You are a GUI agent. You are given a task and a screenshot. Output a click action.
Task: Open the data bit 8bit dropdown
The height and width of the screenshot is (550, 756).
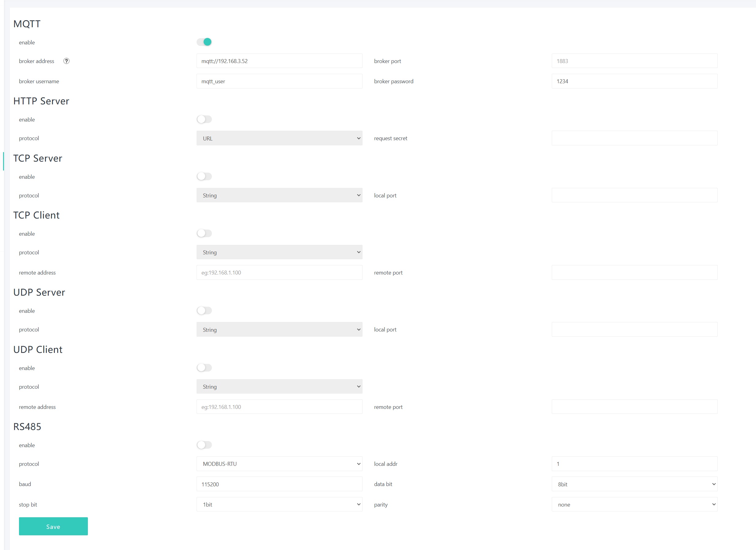(634, 484)
